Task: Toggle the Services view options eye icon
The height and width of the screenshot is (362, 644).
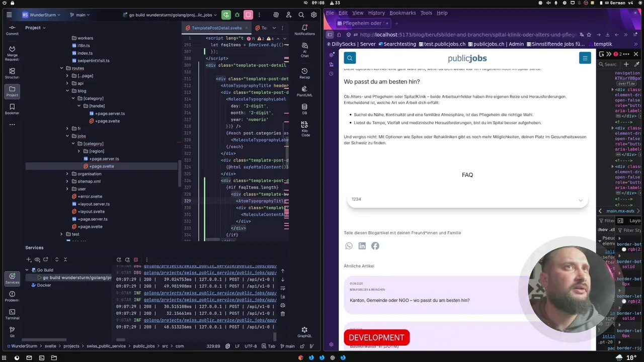Action: (37, 259)
